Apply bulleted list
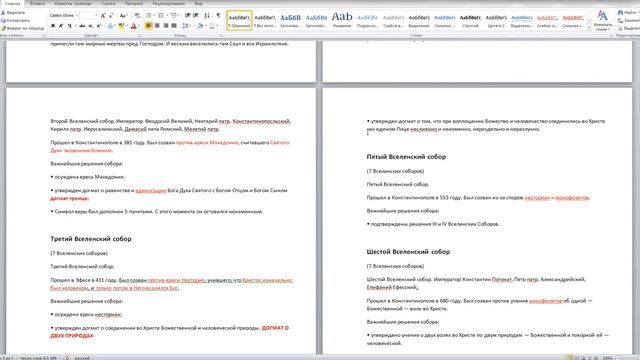This screenshot has height=360, width=640. (x=149, y=16)
